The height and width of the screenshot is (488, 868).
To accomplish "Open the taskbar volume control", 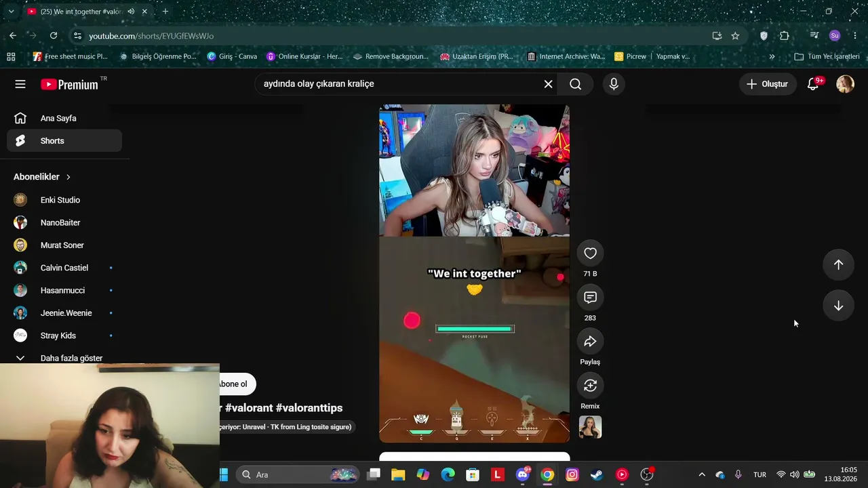I will 794,474.
